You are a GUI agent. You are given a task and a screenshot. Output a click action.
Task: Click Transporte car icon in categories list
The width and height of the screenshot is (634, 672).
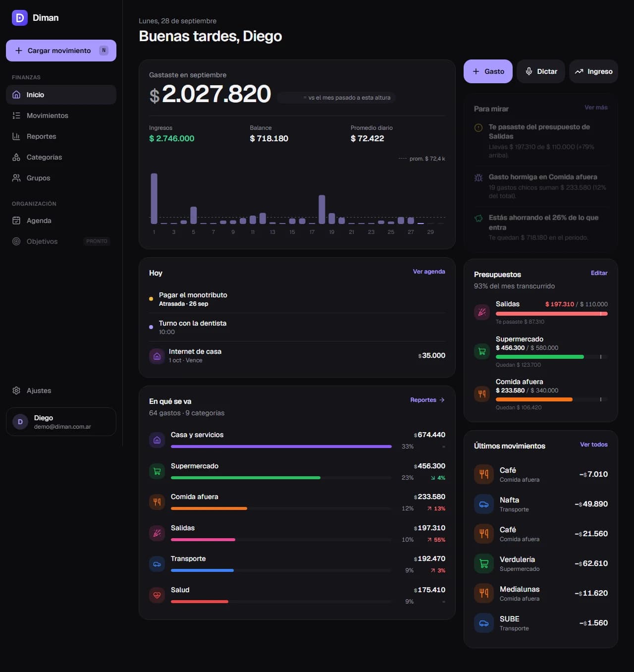click(157, 564)
